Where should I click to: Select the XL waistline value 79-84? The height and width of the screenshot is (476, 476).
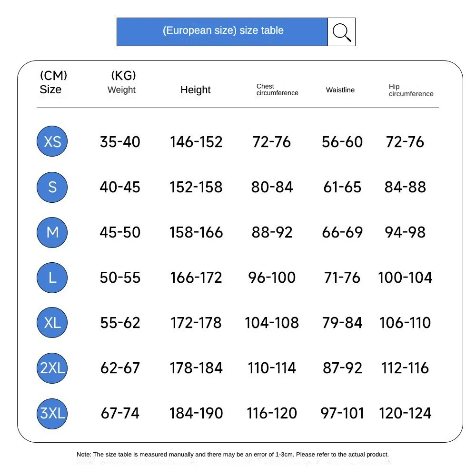point(342,323)
